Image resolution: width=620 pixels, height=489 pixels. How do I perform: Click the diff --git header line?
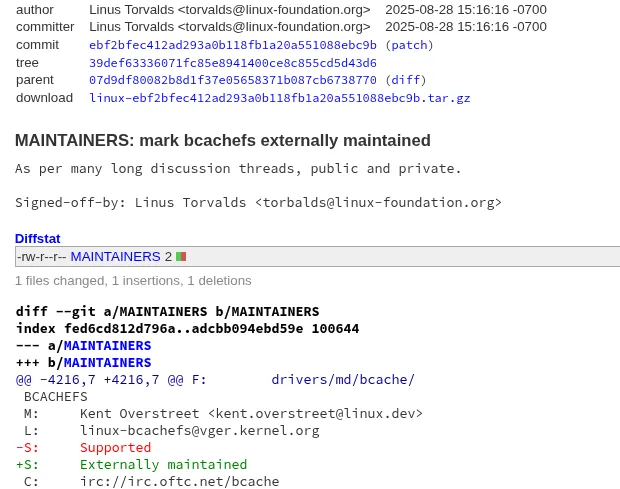(x=167, y=312)
